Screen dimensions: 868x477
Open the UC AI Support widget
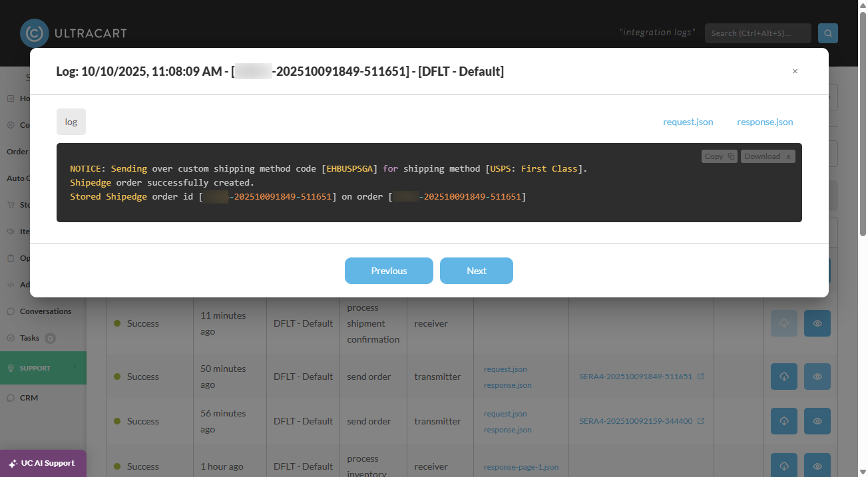coord(43,463)
